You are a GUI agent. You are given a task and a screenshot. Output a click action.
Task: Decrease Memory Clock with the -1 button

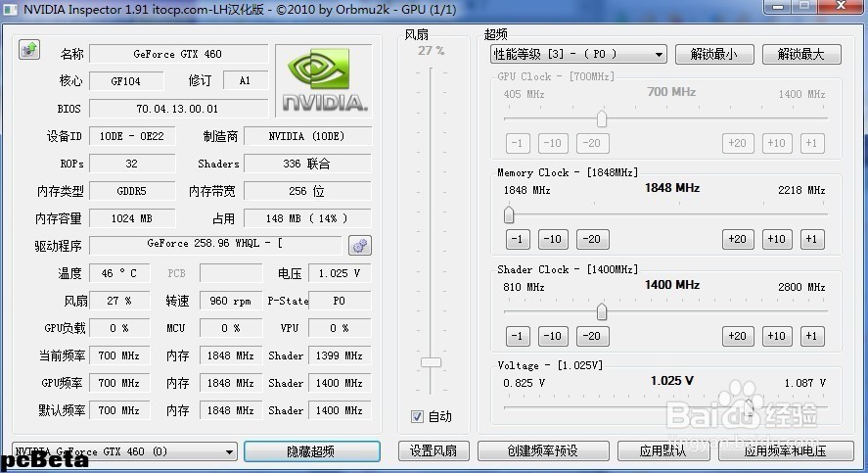pyautogui.click(x=518, y=239)
